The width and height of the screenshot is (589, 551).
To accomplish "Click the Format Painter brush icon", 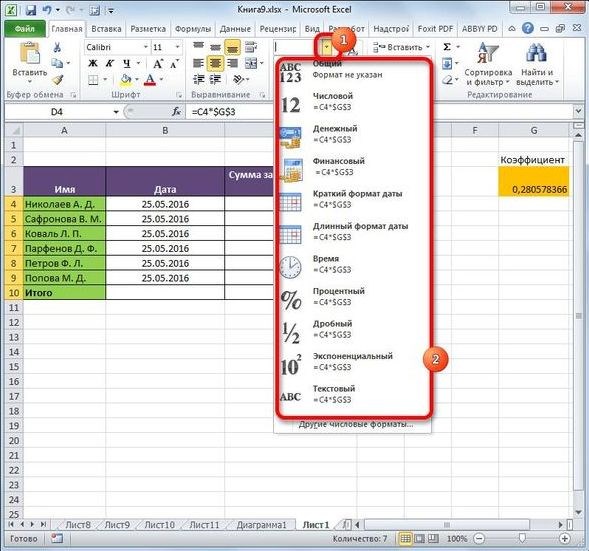I will pyautogui.click(x=57, y=79).
